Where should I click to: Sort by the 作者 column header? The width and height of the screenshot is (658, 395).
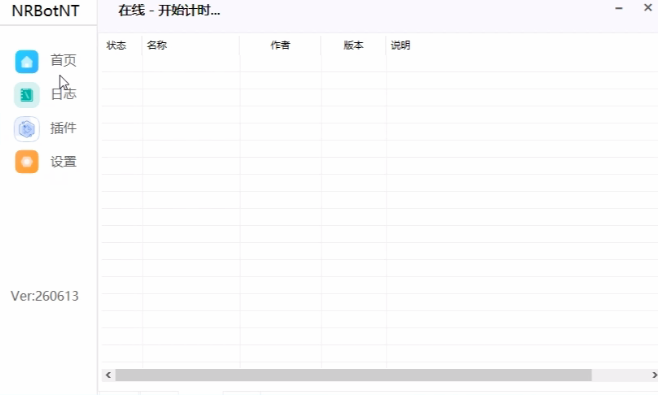(280, 45)
